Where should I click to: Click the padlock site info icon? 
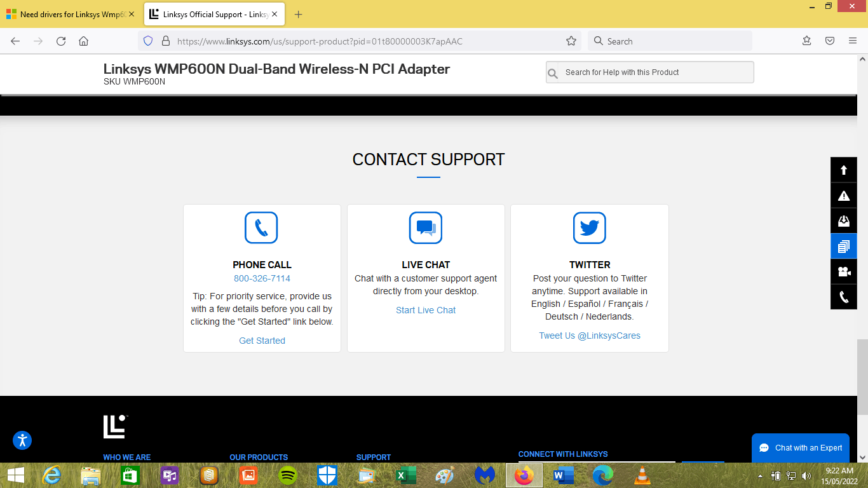165,41
